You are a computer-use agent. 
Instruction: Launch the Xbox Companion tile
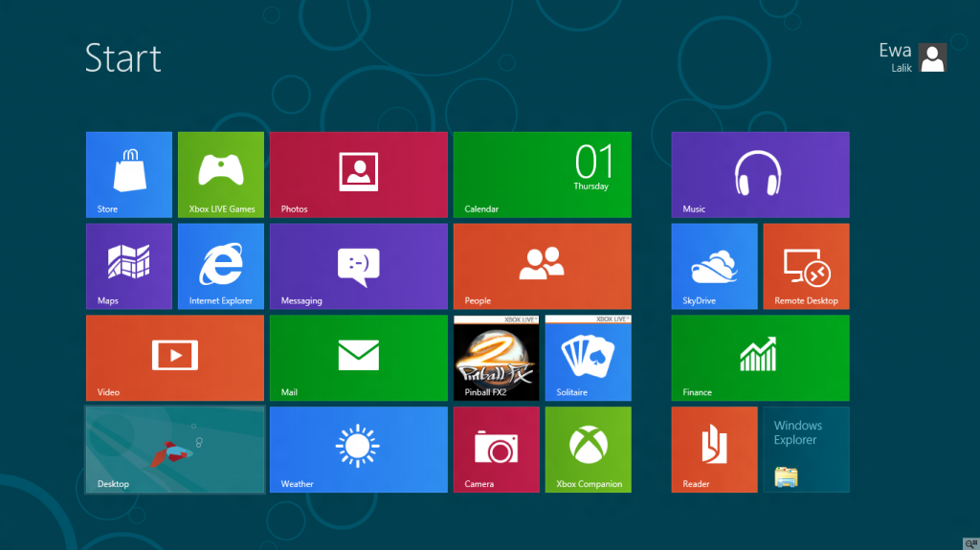click(x=589, y=450)
